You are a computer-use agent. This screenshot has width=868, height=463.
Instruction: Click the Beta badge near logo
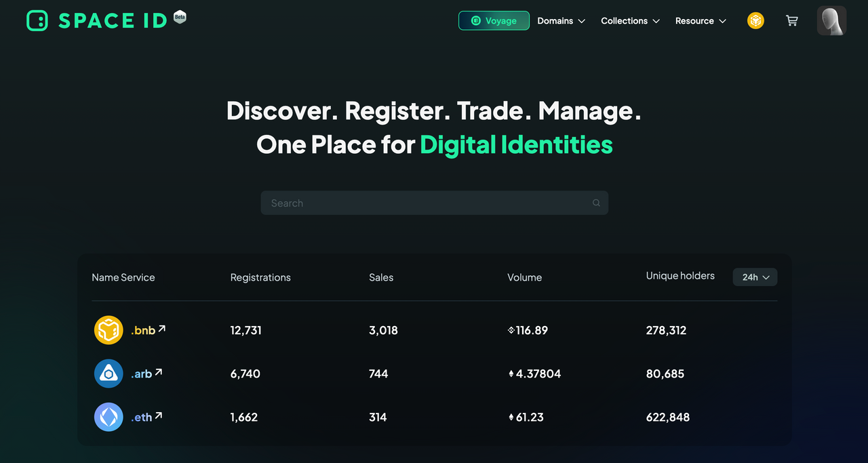(x=180, y=18)
